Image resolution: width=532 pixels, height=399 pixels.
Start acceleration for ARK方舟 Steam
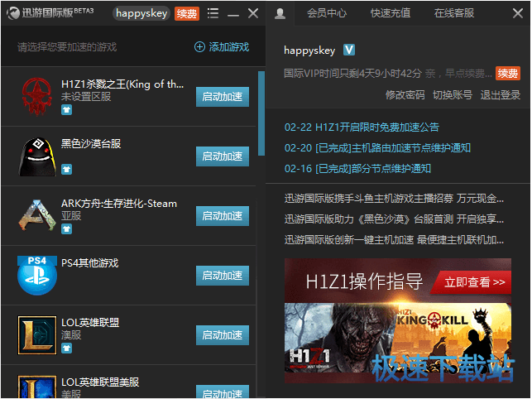pyautogui.click(x=223, y=216)
